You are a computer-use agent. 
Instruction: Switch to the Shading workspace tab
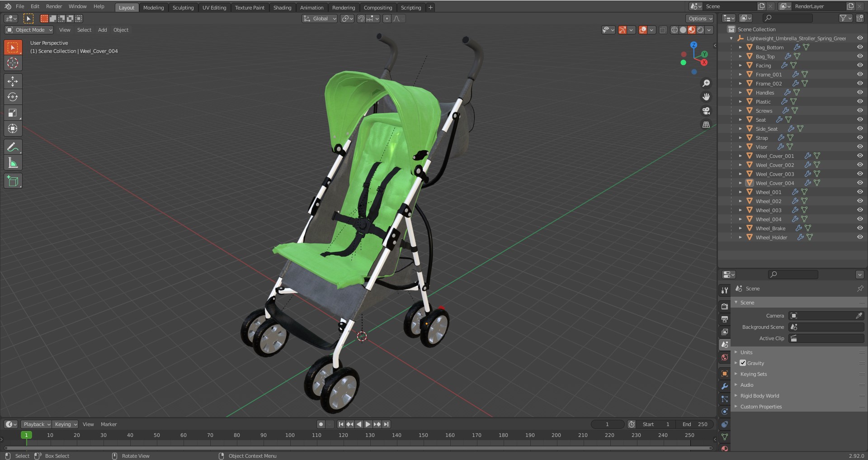[282, 8]
